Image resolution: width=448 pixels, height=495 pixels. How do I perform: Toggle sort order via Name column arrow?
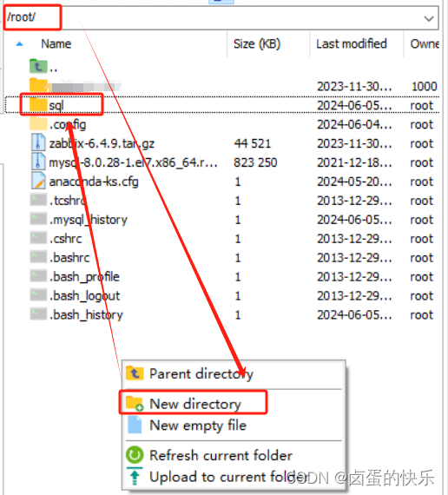[x=19, y=44]
